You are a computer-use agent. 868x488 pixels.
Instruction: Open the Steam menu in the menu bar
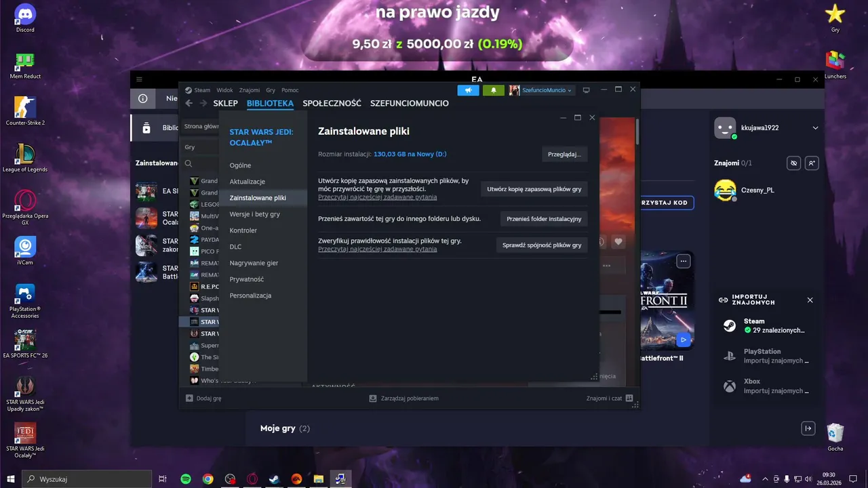click(202, 90)
